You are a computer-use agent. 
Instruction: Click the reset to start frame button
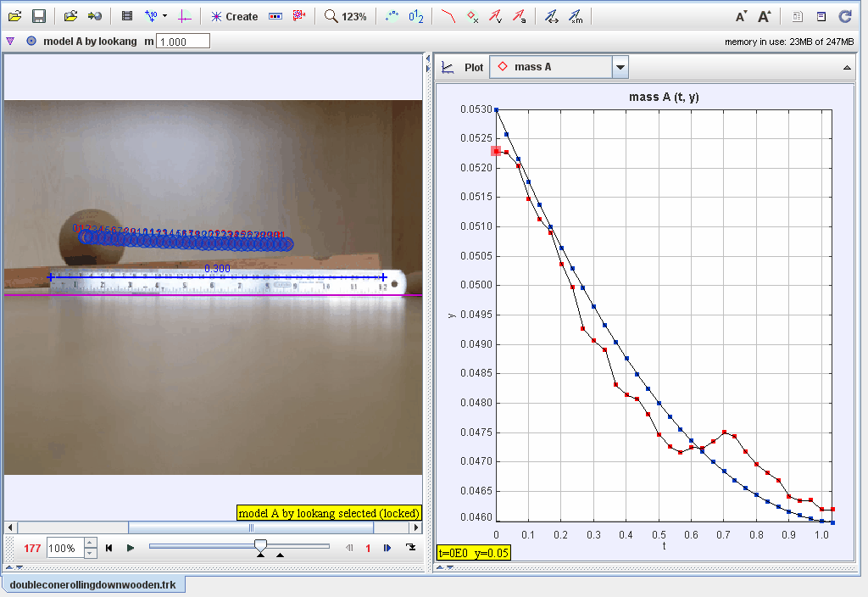tap(109, 548)
